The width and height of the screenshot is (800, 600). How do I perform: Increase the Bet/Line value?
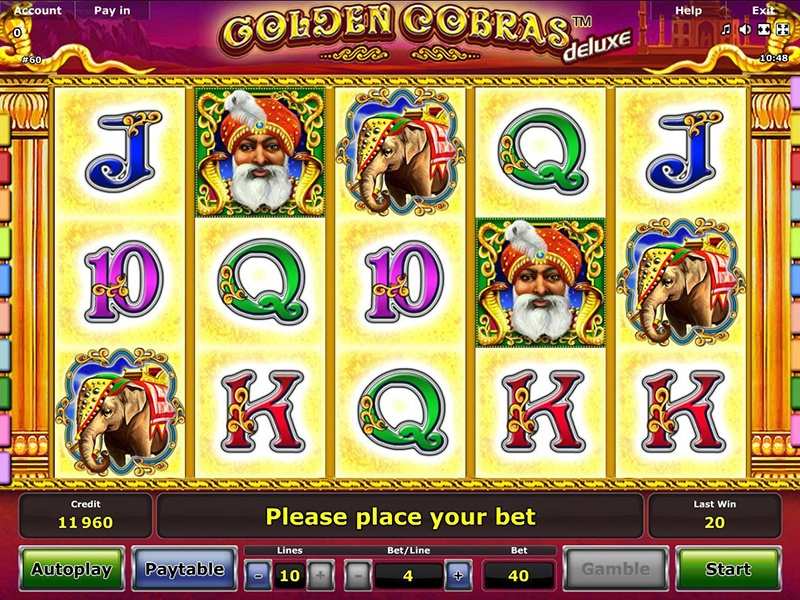[x=458, y=576]
